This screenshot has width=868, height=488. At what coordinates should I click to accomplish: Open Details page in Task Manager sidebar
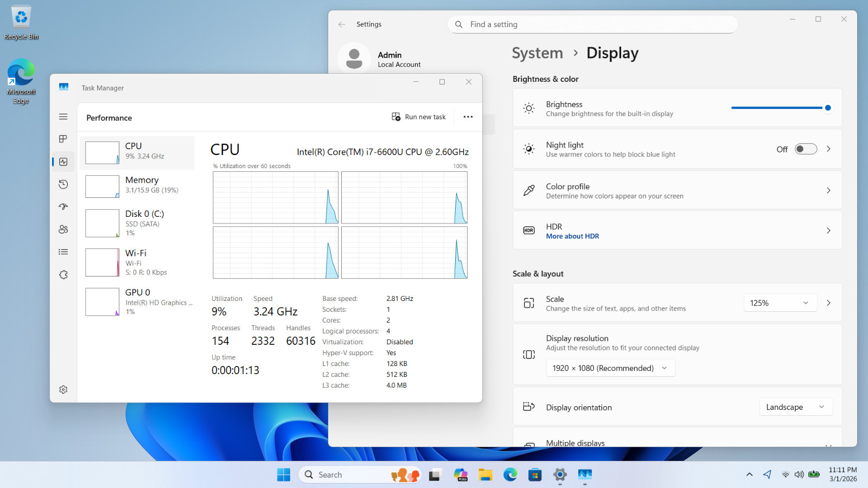[63, 252]
